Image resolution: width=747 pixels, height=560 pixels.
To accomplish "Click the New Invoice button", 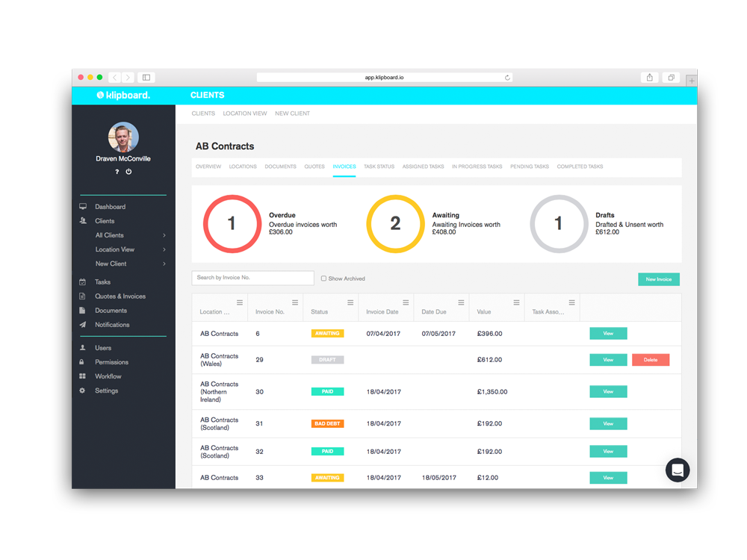I will [658, 278].
